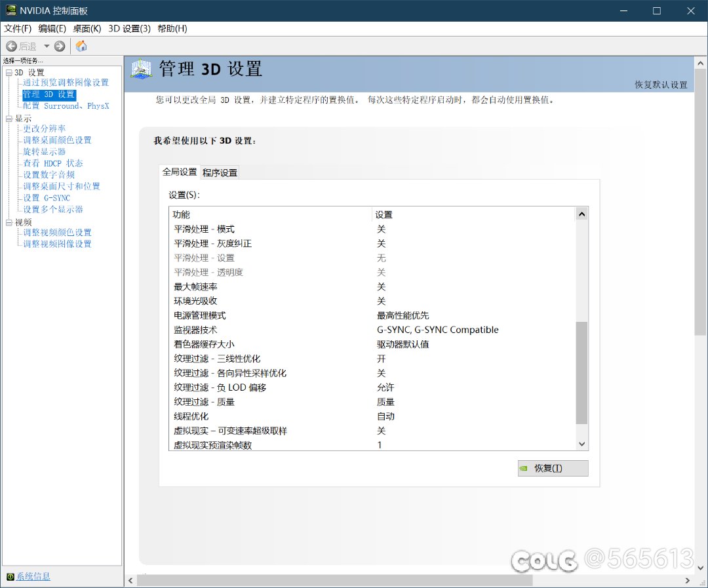Open 调整视频颜色设置 page
Viewport: 708px width, 588px height.
click(x=57, y=232)
